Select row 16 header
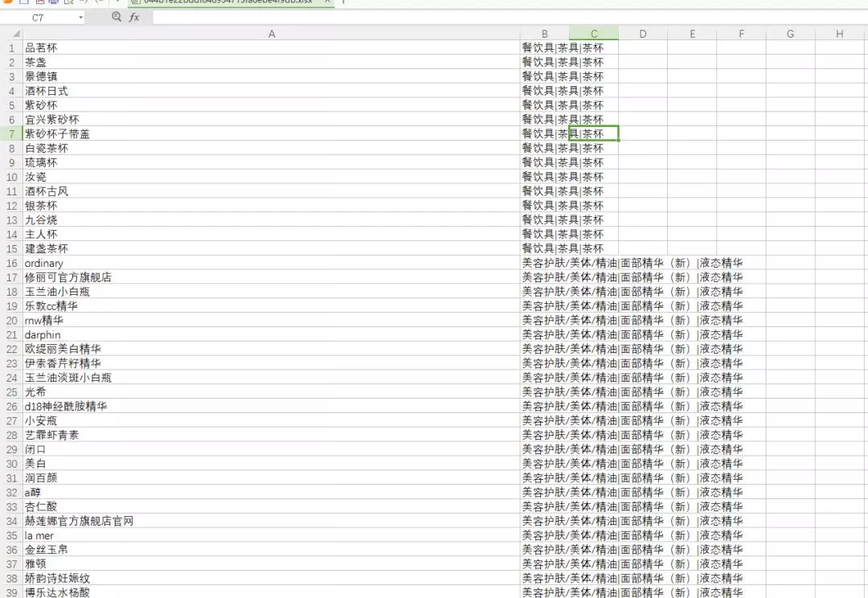Viewport: 868px width, 598px height. click(x=11, y=263)
